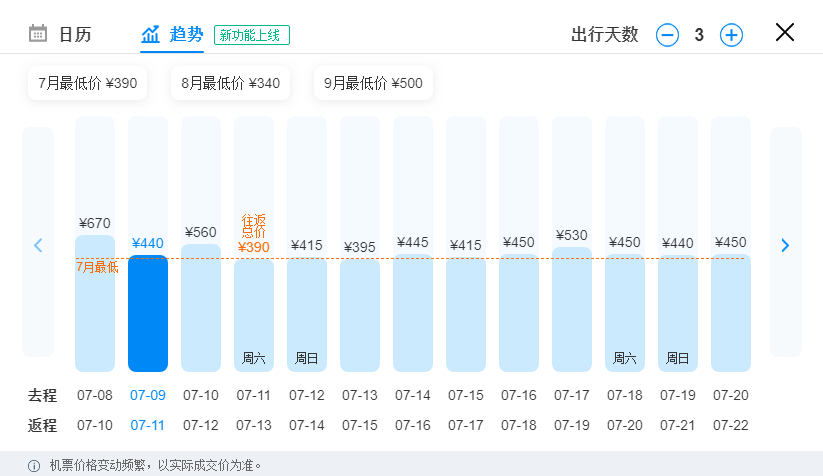Select the 9月最低价 ¥500 chip
Screen dimensions: 823x476
pyautogui.click(x=373, y=83)
